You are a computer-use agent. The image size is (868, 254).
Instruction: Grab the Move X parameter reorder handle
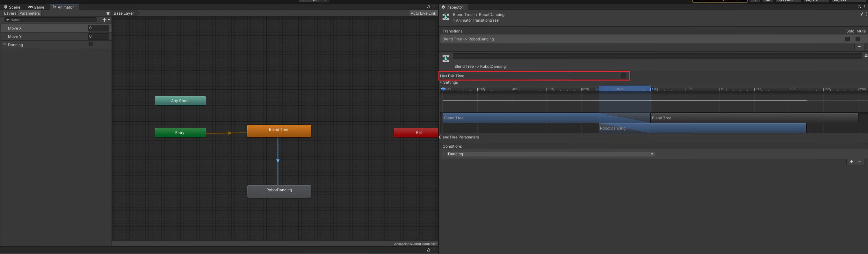tap(5, 28)
